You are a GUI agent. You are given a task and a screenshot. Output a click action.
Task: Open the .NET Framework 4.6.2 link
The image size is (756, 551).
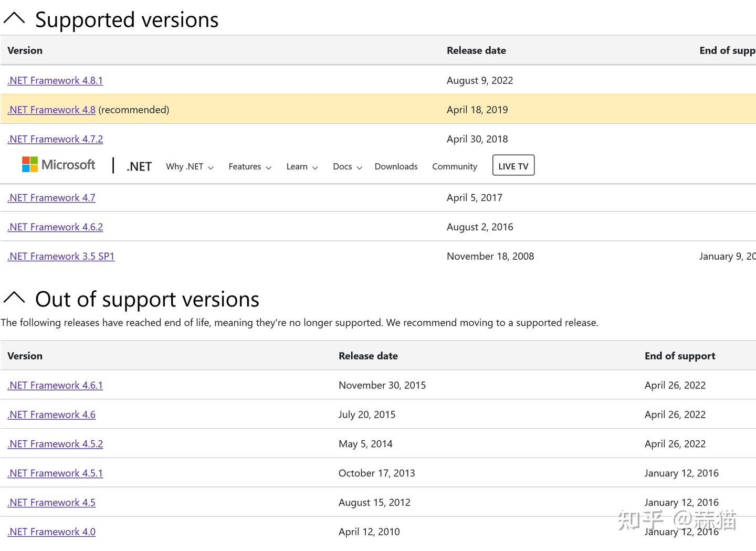click(x=55, y=227)
